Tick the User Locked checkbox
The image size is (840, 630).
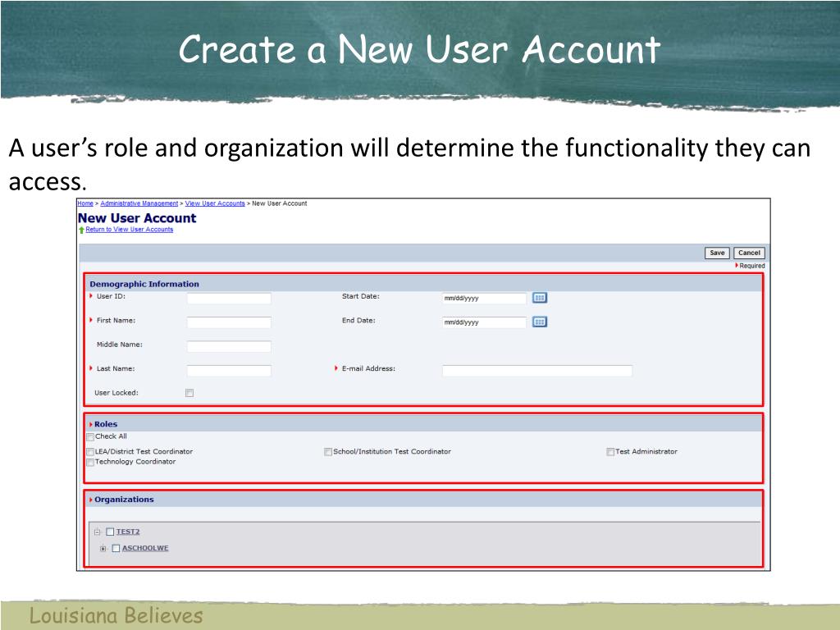click(189, 393)
